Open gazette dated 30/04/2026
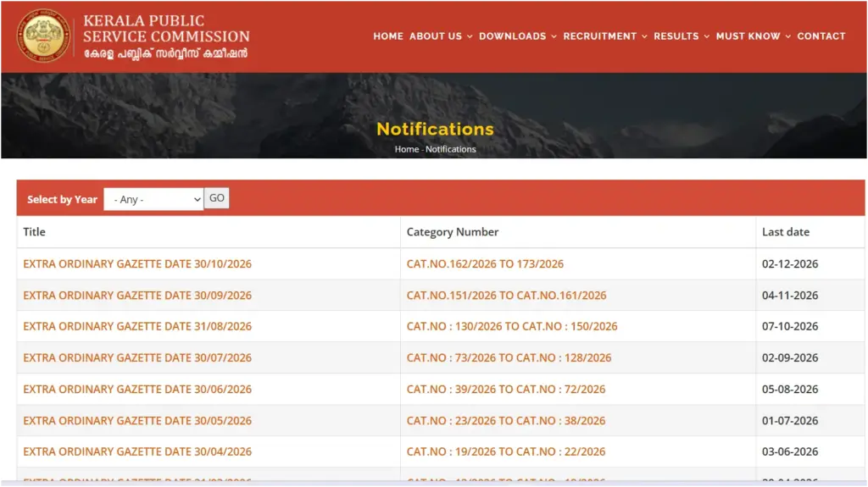The height and width of the screenshot is (487, 868). tap(137, 451)
